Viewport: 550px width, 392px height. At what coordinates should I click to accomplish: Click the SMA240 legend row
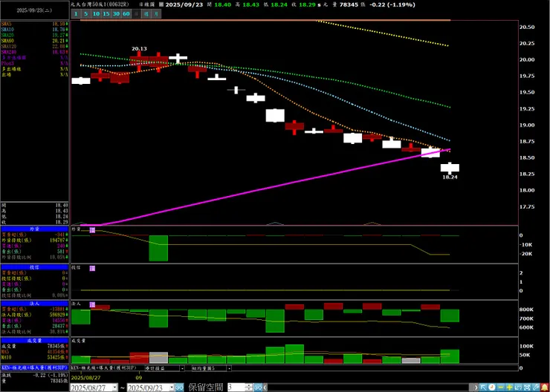[34, 52]
